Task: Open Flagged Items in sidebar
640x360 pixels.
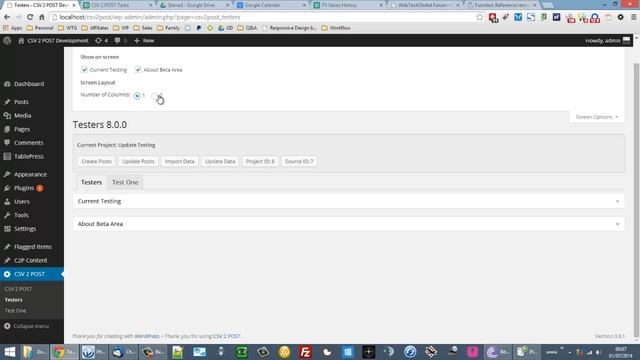Action: 32,247
